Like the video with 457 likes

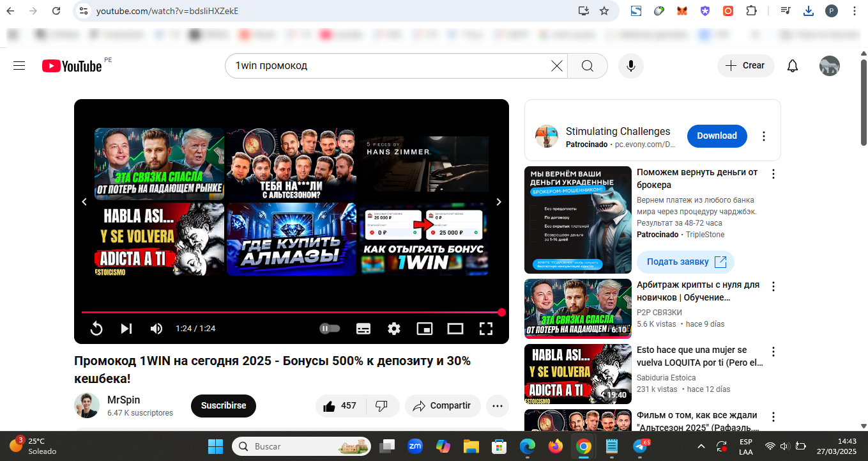pos(340,406)
